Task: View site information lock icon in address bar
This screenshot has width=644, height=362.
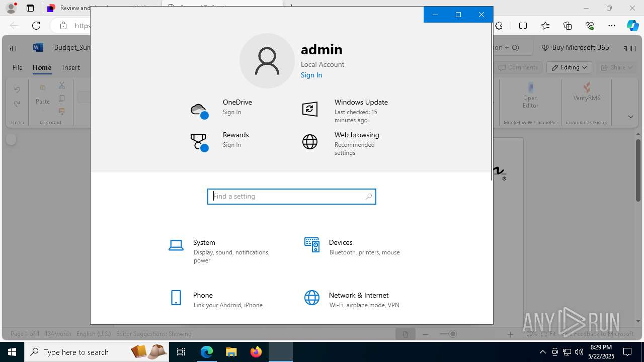Action: [63, 26]
